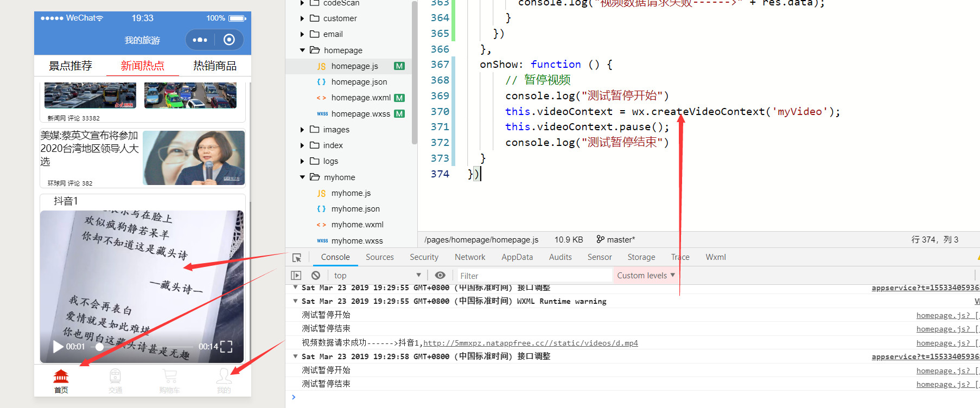Tap the capsule close target icon
Screen dimensions: 980x408
pyautogui.click(x=229, y=40)
